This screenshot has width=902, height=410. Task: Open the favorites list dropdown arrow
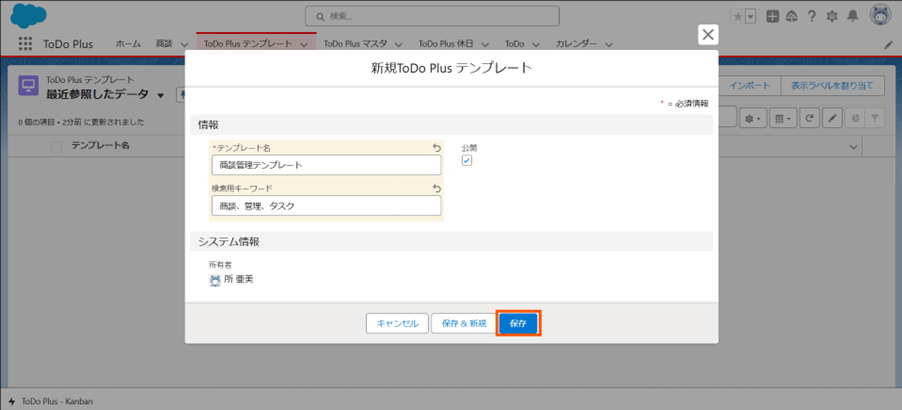tap(750, 17)
